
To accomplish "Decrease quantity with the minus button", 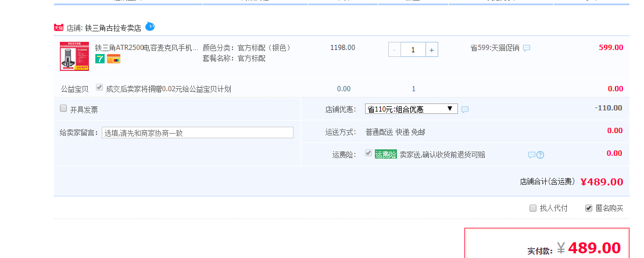I will (395, 50).
